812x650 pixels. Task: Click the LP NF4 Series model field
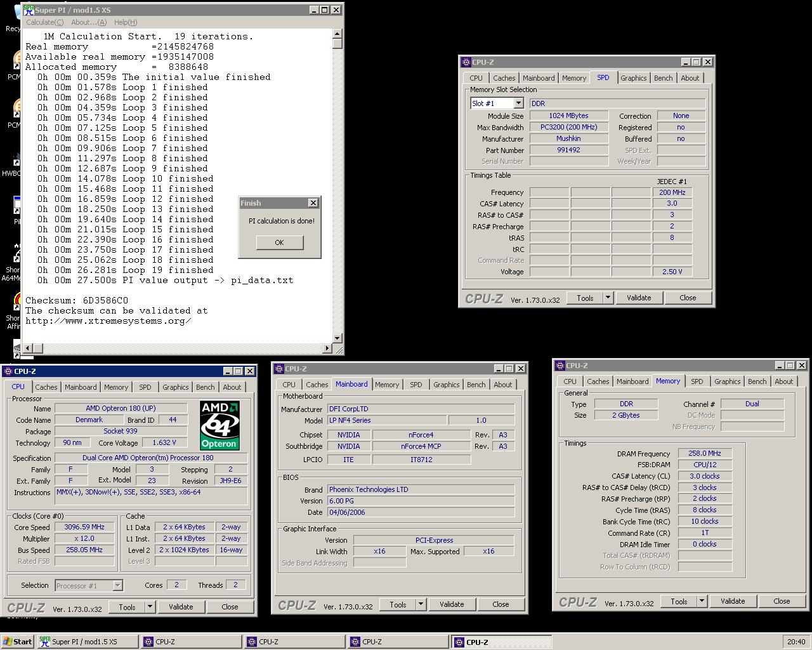pos(387,420)
